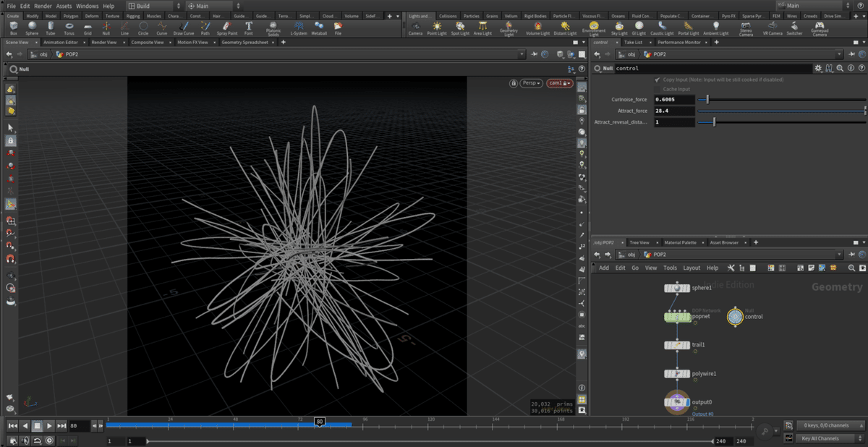
Task: Enable the Cache Input checkbox
Action: 657,89
